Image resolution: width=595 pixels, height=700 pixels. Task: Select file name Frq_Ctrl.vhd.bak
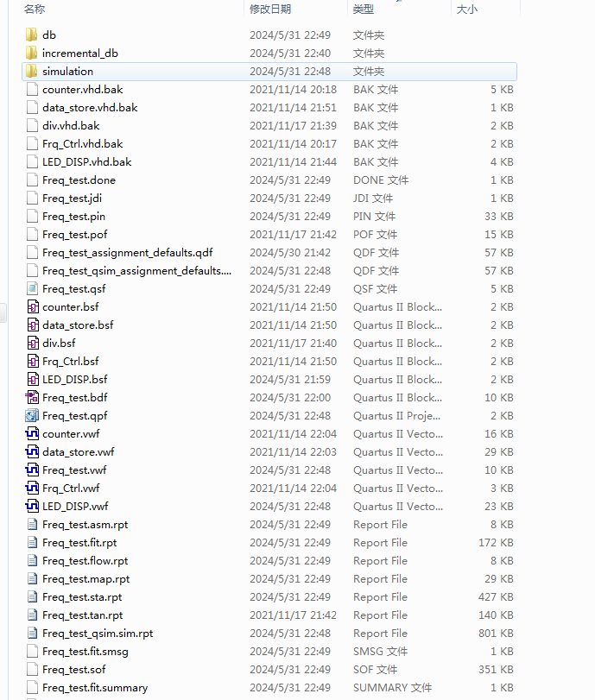click(x=83, y=144)
